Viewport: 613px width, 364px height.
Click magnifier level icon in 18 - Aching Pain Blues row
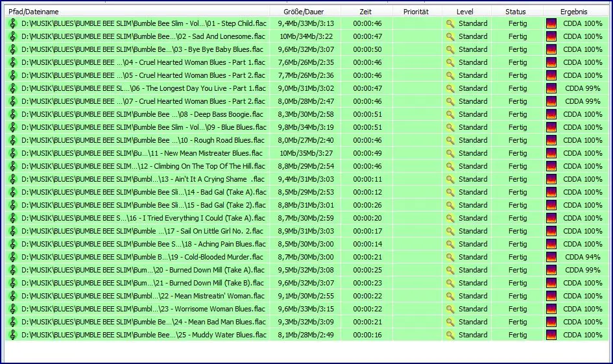450,244
